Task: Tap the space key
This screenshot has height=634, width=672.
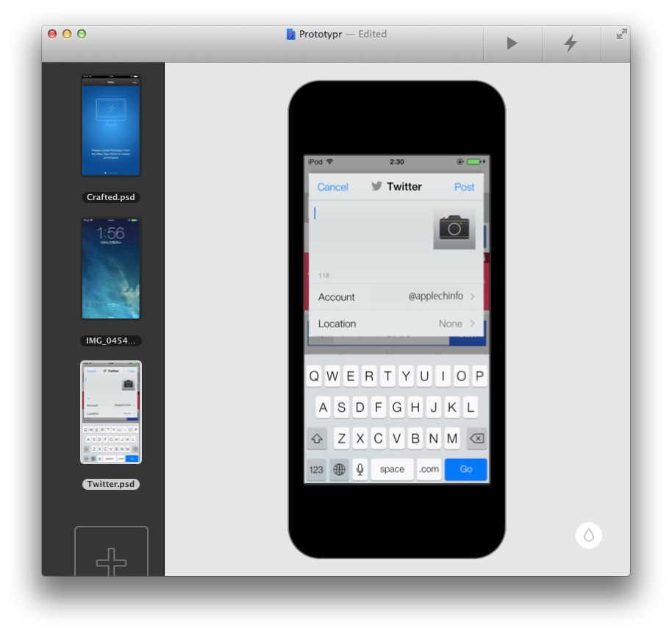Action: click(x=392, y=469)
